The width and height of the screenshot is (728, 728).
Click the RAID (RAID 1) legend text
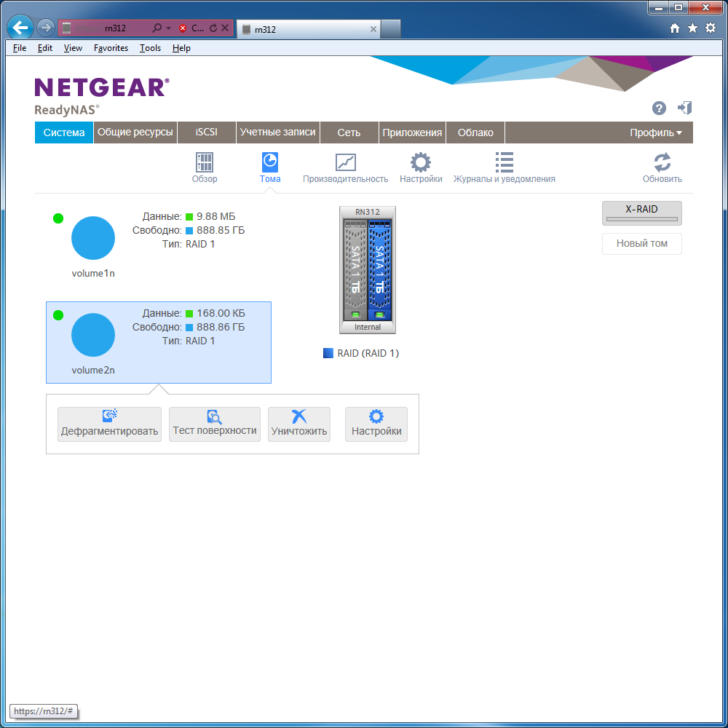pyautogui.click(x=368, y=353)
